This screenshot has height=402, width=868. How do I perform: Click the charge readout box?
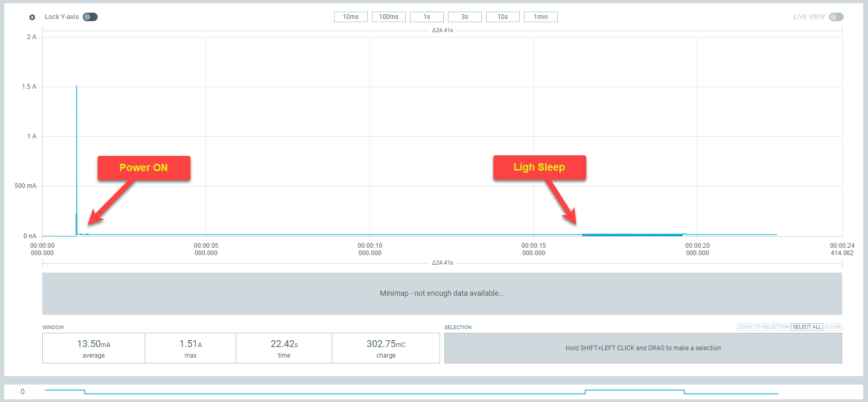point(386,348)
